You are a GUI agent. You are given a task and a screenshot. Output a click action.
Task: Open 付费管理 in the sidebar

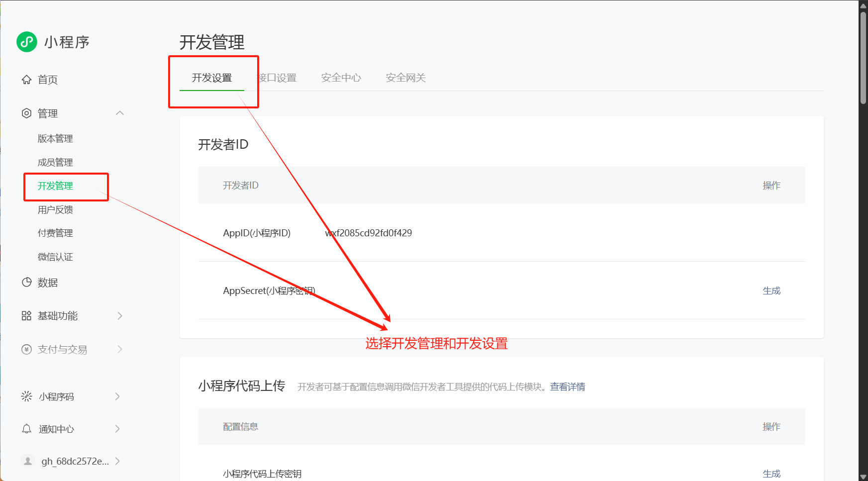click(x=55, y=233)
